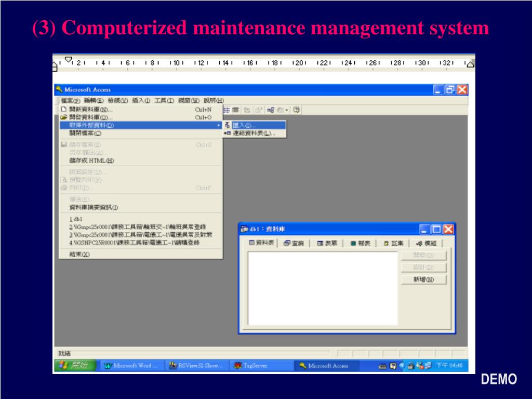This screenshot has width=532, height=399.
Task: Switch to the 模組 Modules tab
Action: point(427,243)
